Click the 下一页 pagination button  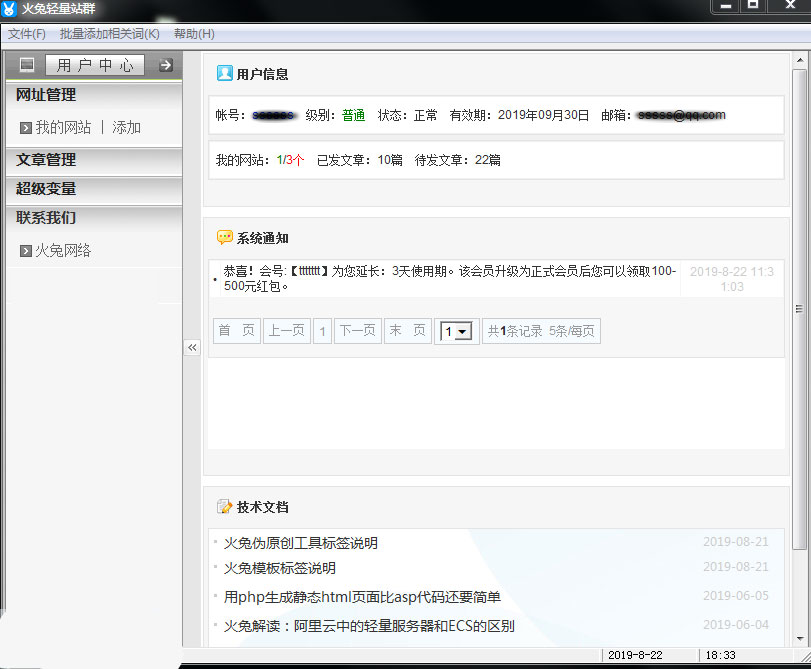pos(357,330)
